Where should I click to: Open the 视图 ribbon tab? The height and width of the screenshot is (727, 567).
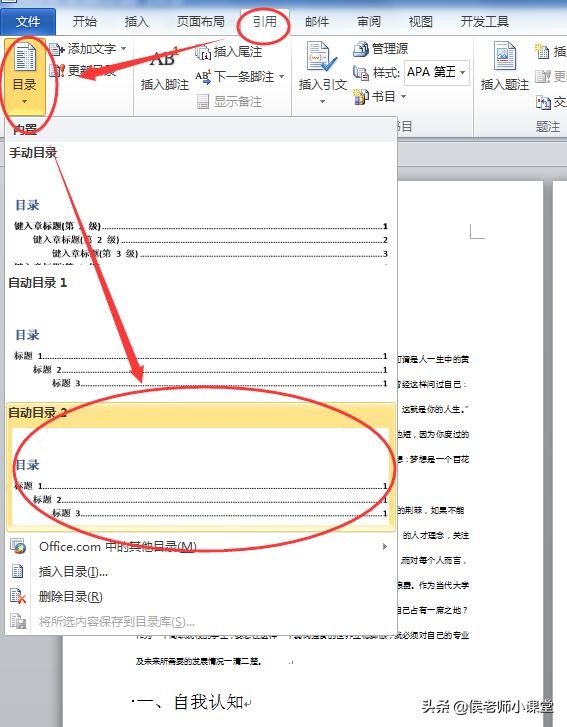click(420, 21)
